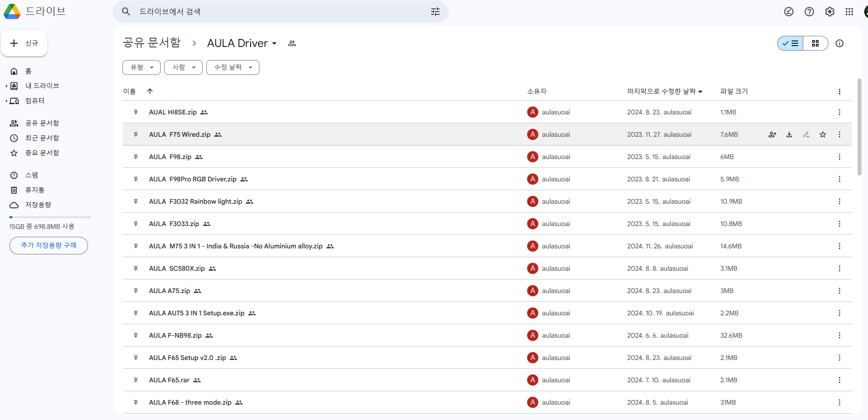Share AULA F75 Wired.zip with the add-person icon

(773, 134)
